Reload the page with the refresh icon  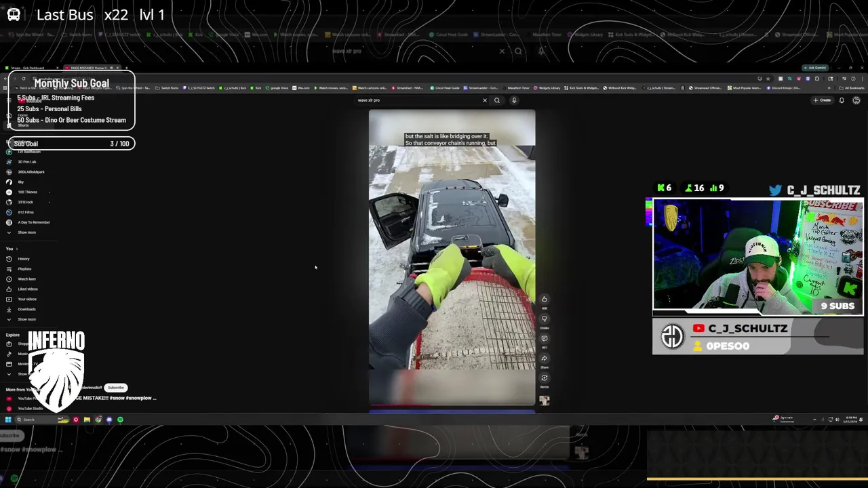(x=23, y=79)
